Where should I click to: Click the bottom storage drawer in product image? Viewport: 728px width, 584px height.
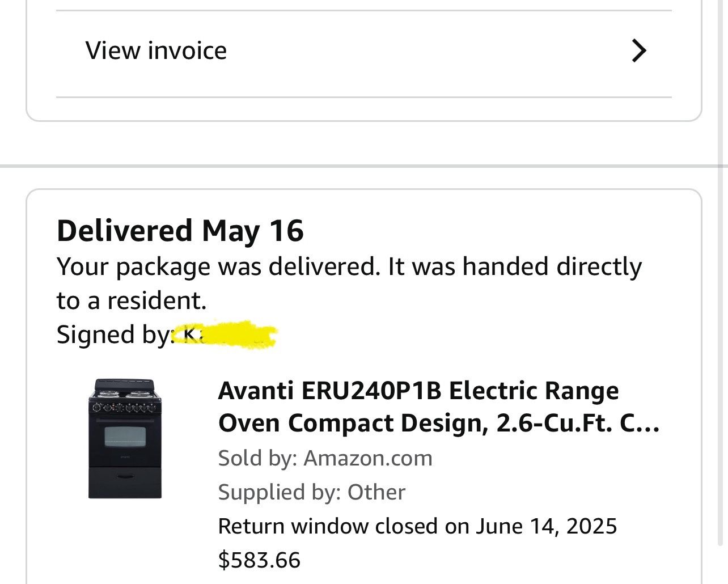coord(125,482)
